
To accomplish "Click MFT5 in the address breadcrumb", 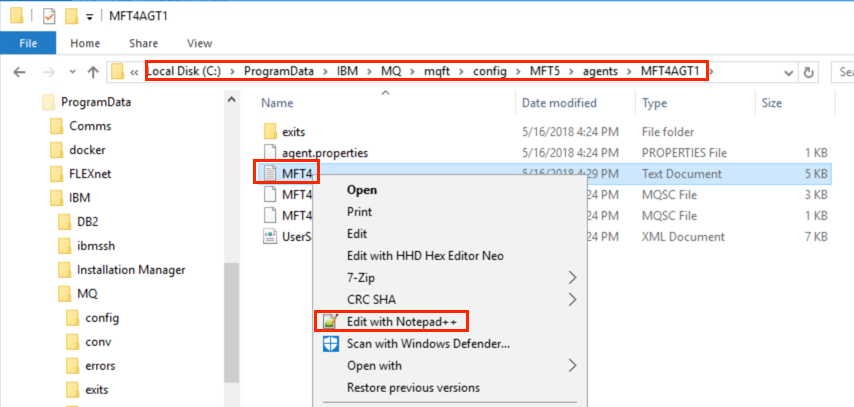I will coord(545,71).
